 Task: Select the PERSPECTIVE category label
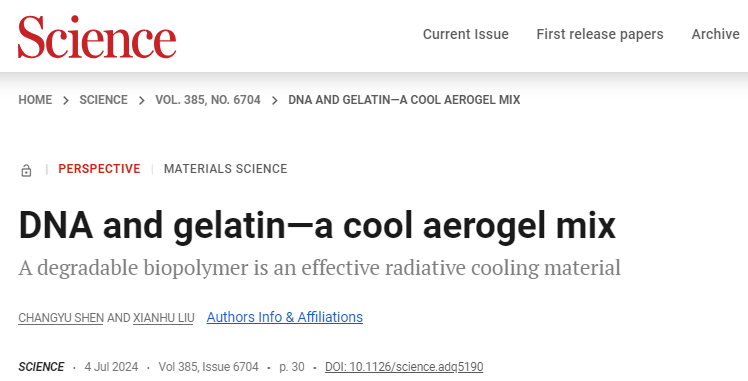pos(99,169)
